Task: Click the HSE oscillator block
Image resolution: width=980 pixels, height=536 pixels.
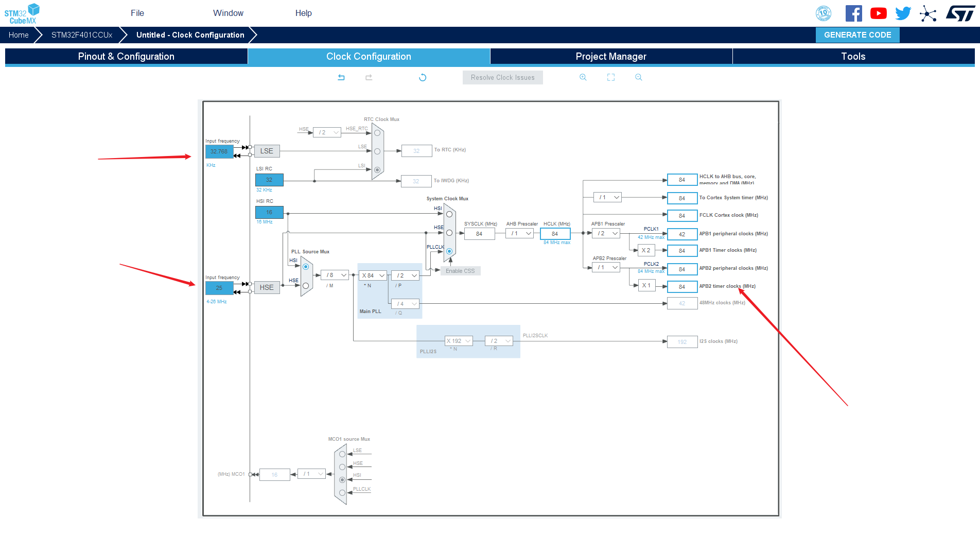Action: click(x=267, y=287)
